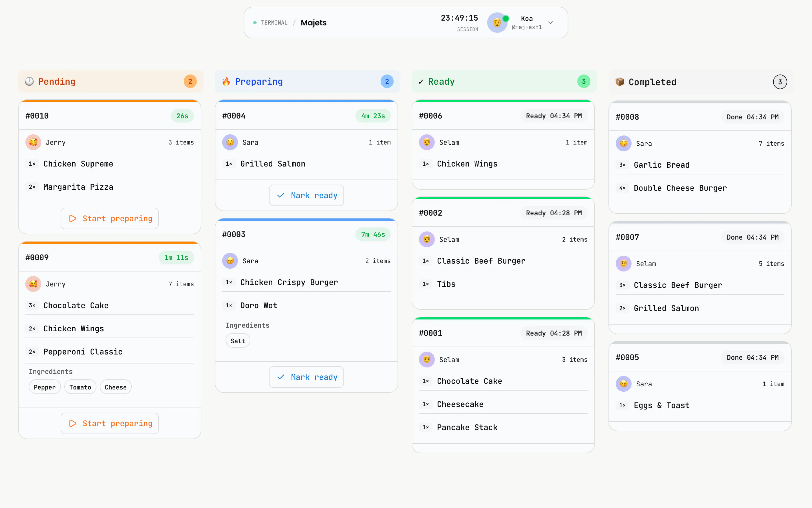Click Selam's avatar on order #0001
The width and height of the screenshot is (812, 508).
tap(427, 360)
